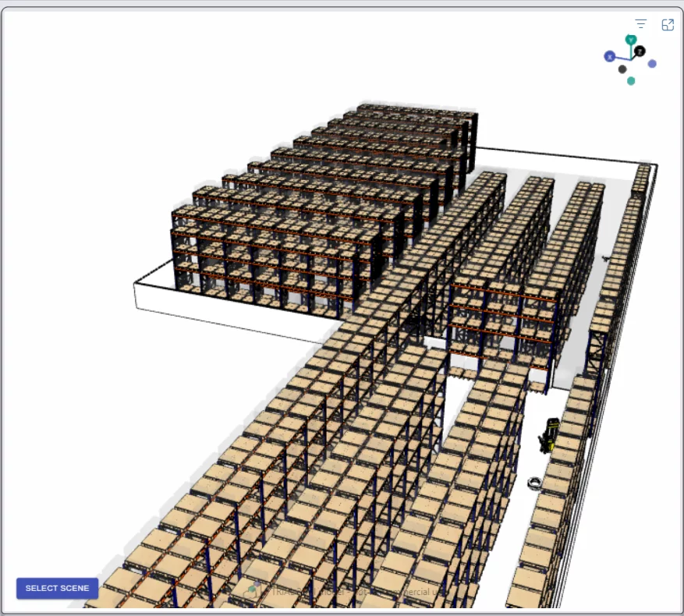Open the filter options icon
This screenshot has height=616, width=684.
coord(640,24)
